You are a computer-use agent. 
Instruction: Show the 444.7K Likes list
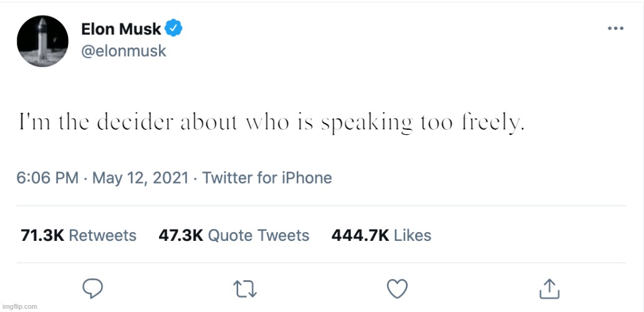381,235
